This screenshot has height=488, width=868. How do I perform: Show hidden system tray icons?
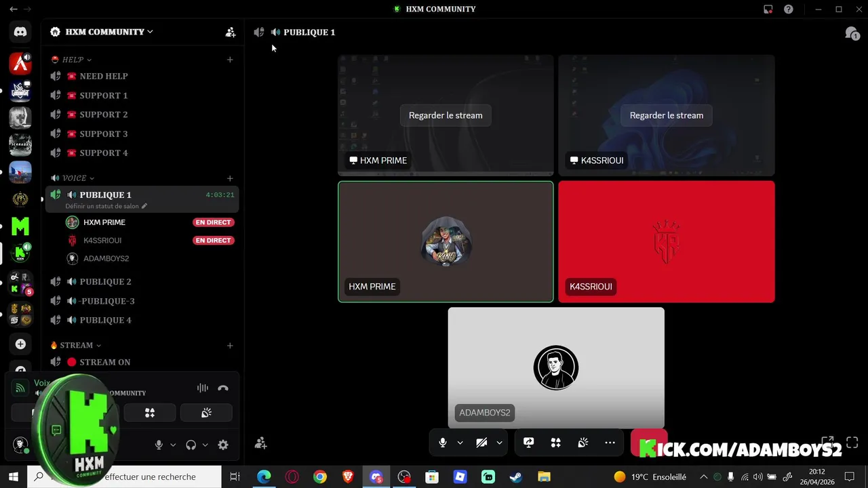click(x=703, y=477)
